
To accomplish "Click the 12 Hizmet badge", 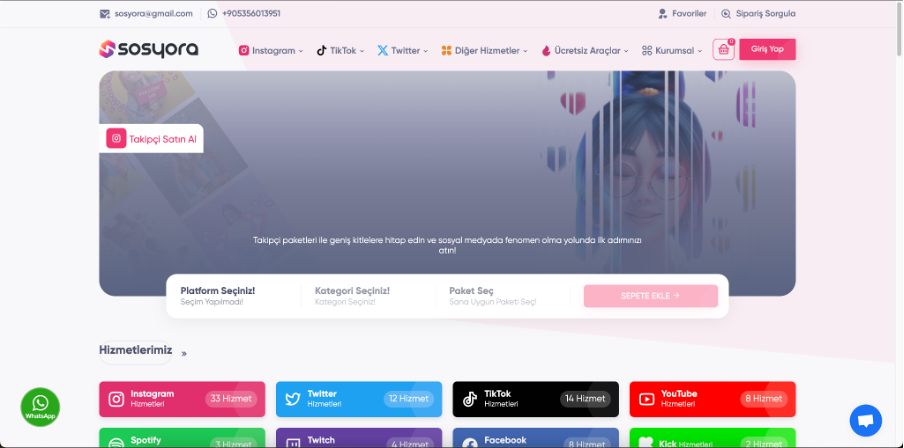I will coord(408,399).
